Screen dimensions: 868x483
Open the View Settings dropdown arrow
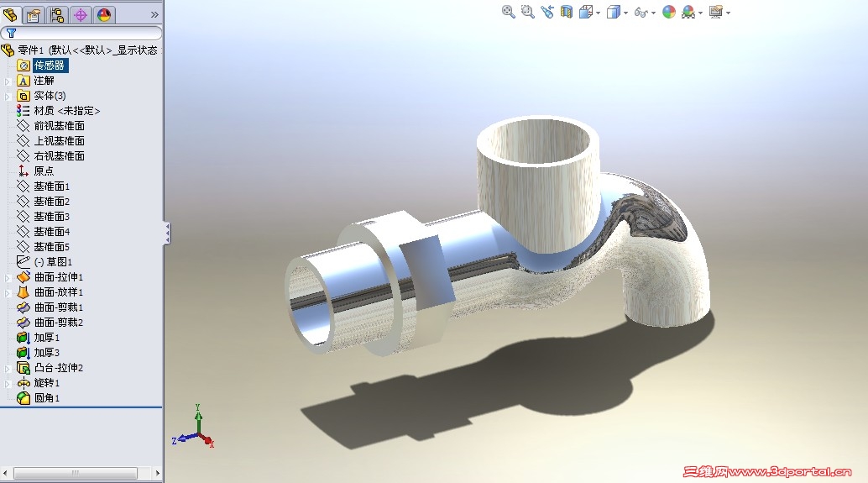tap(728, 13)
